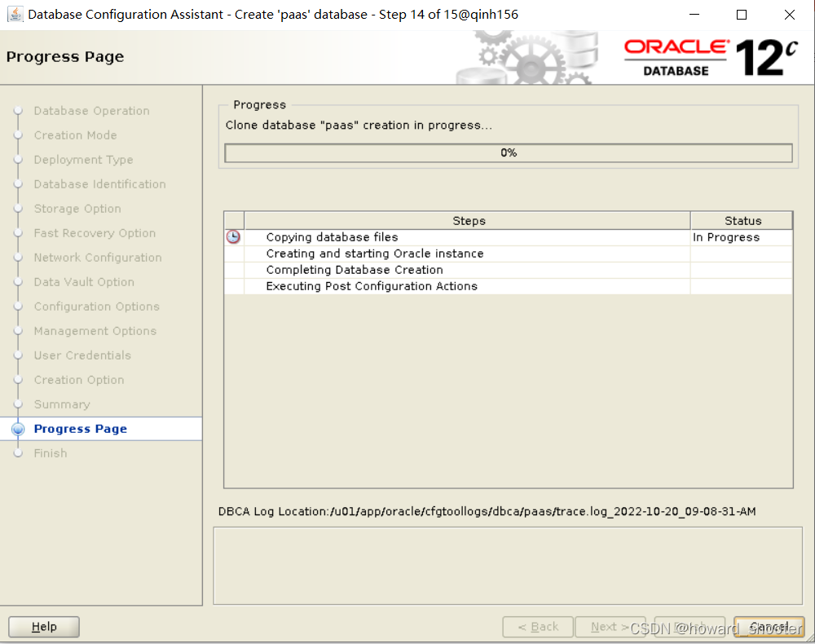
Task: Click the disabled Back button
Action: coord(538,626)
